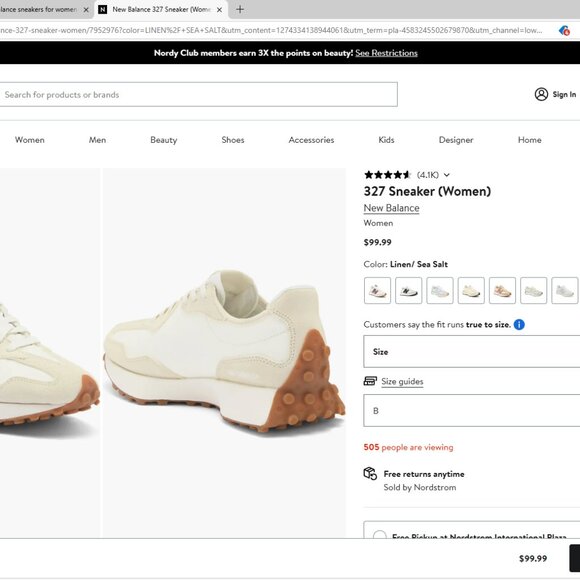Screen dimensions: 580x580
Task: Open the Designer menu
Action: point(456,140)
